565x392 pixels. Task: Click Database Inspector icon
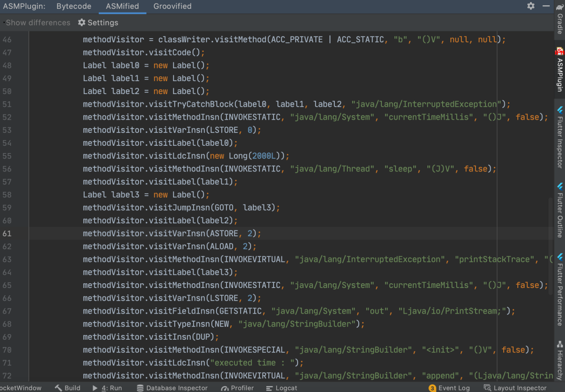pos(140,388)
